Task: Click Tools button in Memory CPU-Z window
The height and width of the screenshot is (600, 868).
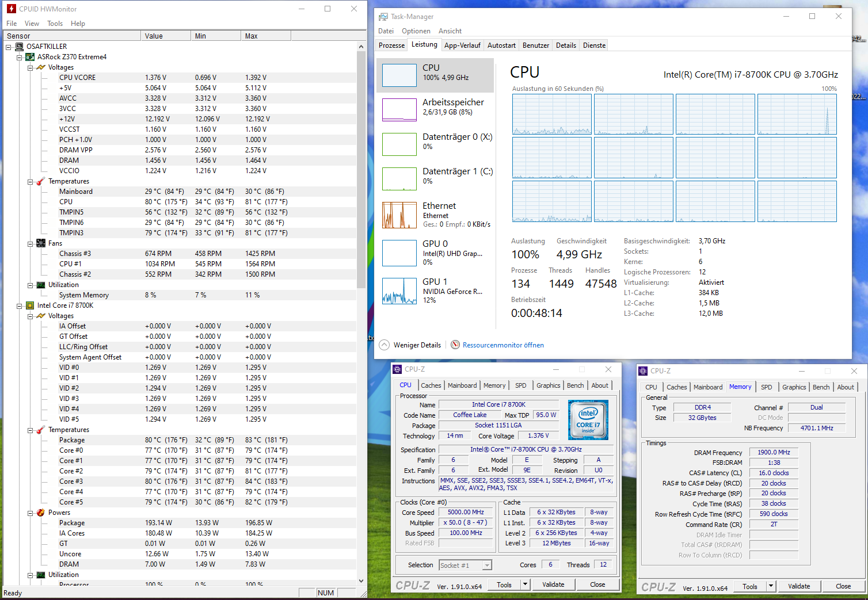Action: (750, 586)
